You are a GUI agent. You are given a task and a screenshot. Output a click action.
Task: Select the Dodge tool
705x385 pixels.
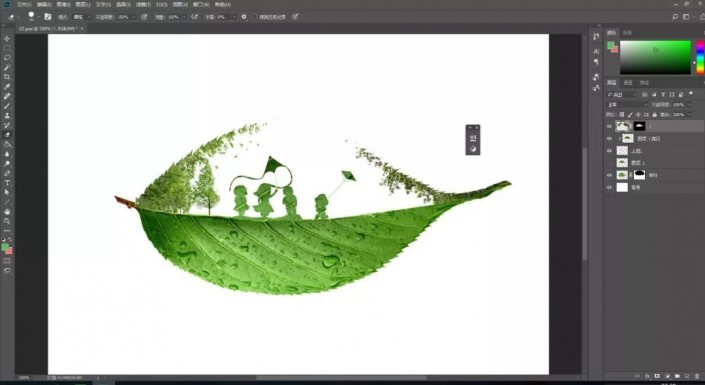click(x=7, y=164)
